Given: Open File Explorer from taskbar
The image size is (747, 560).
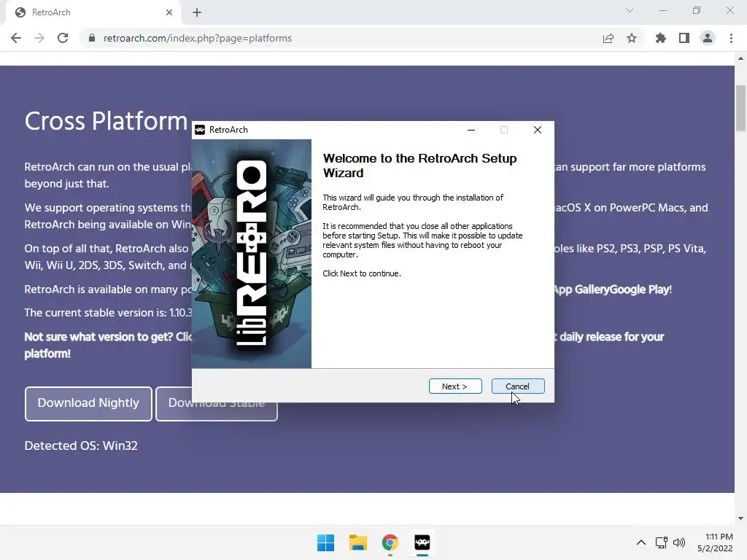Looking at the screenshot, I should click(358, 542).
